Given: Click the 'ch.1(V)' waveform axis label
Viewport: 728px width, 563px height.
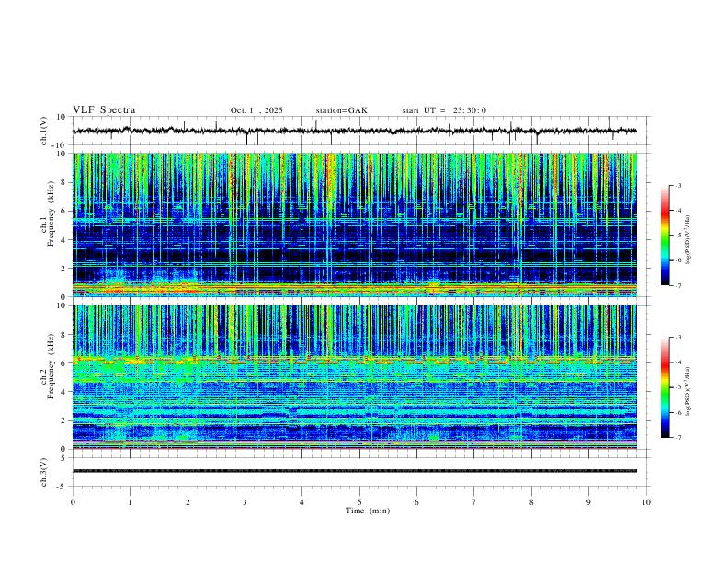Looking at the screenshot, I should click(x=44, y=131).
